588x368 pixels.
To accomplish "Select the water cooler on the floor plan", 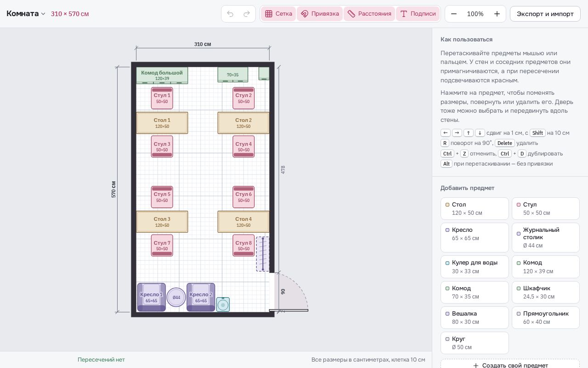I will point(223,305).
